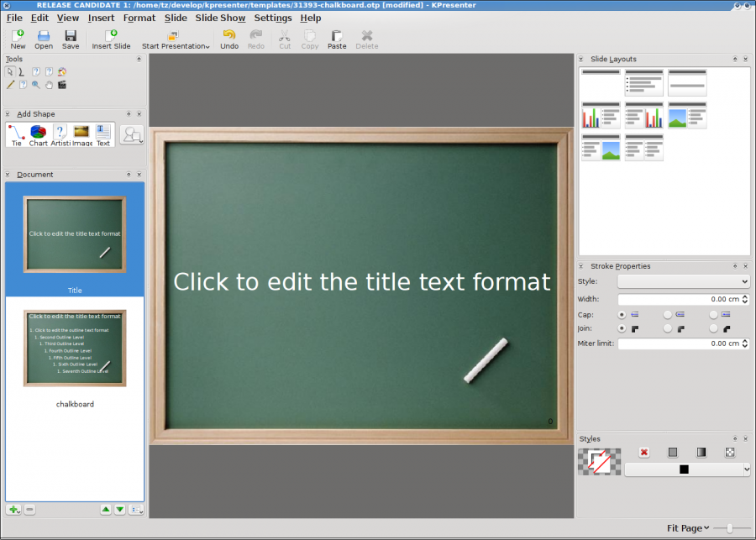Choose the Text shape icon
Viewport: 756px width, 540px height.
pos(103,134)
